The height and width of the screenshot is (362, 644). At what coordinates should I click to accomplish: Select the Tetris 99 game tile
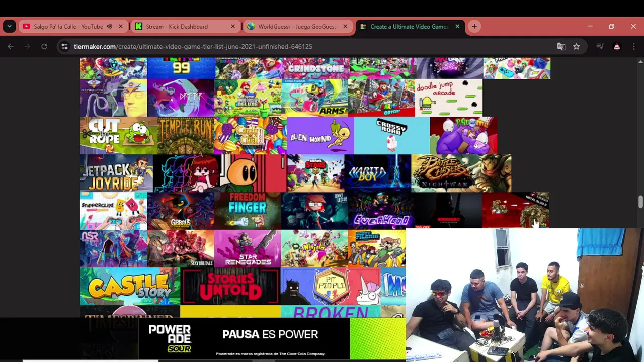[181, 68]
